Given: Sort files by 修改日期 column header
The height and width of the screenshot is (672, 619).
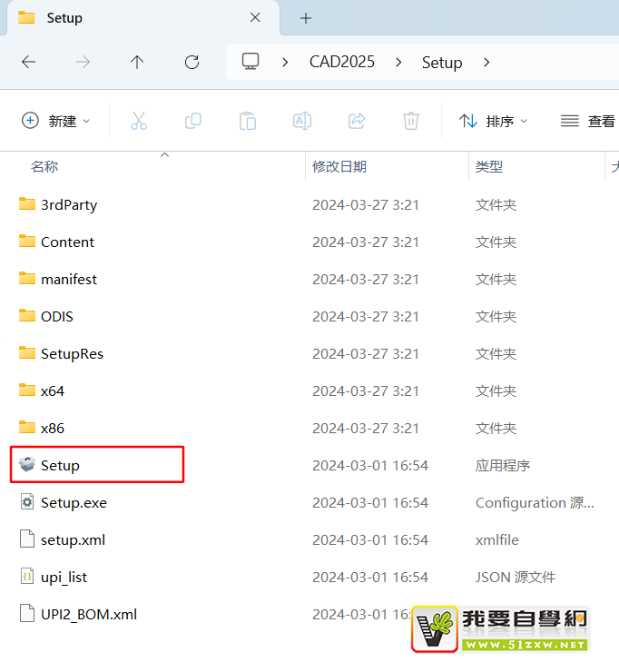Looking at the screenshot, I should click(339, 167).
